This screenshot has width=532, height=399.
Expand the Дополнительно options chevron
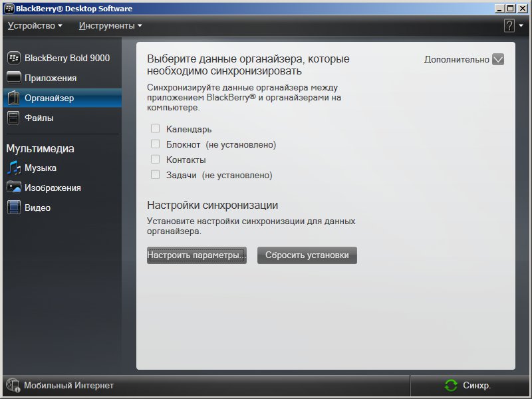click(498, 59)
